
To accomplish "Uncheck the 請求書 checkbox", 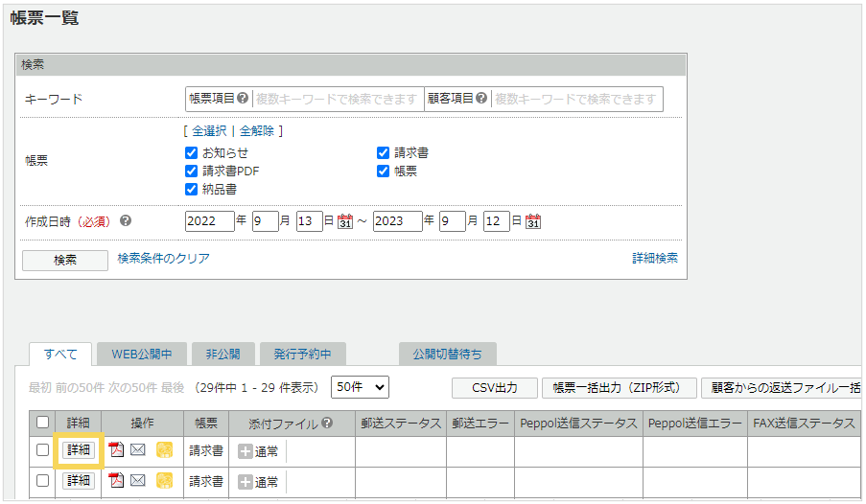I will [383, 152].
